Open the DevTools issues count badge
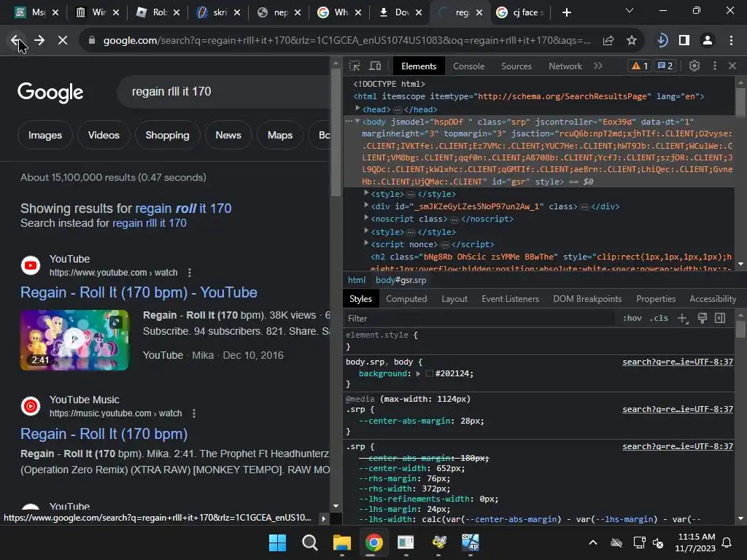This screenshot has height=560, width=747. point(665,66)
